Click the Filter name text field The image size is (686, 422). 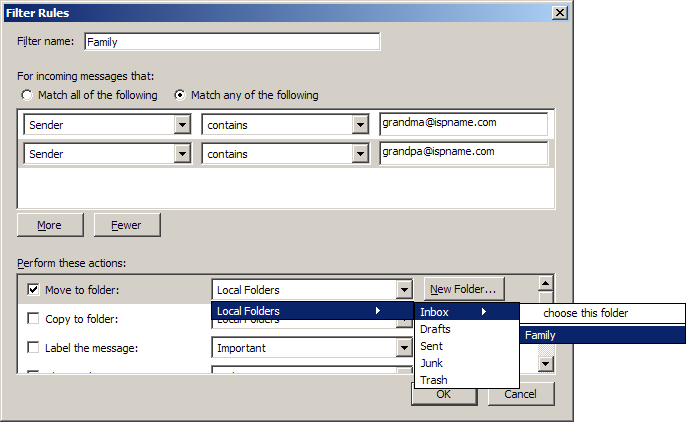[231, 42]
